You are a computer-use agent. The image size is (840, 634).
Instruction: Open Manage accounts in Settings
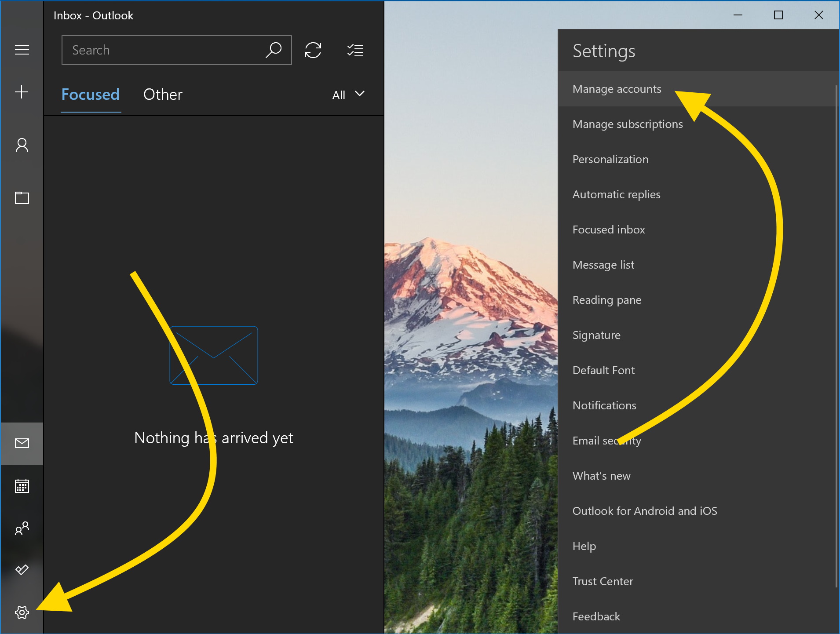coord(617,88)
